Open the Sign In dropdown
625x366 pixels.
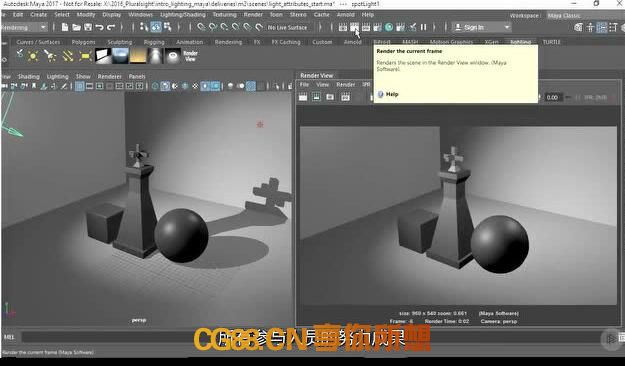(x=482, y=28)
